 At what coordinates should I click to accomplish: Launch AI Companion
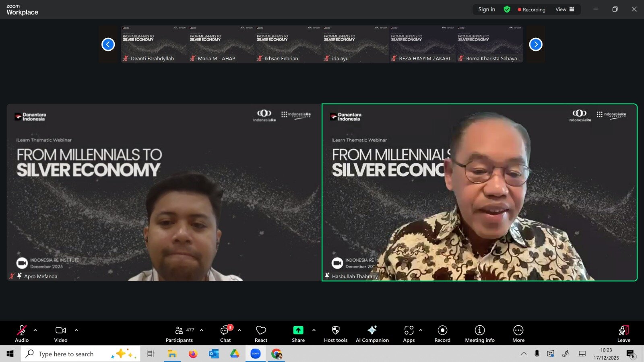(x=372, y=333)
